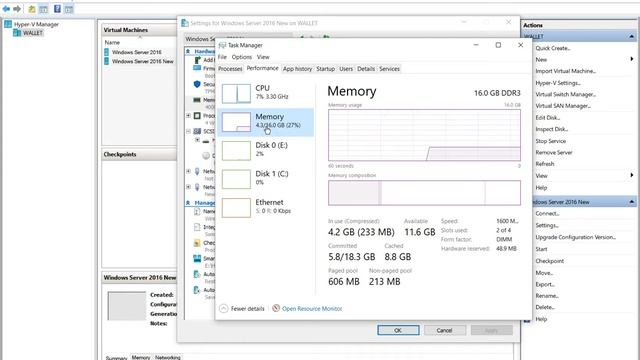
Task: Switch to the Details tab
Action: click(x=366, y=69)
